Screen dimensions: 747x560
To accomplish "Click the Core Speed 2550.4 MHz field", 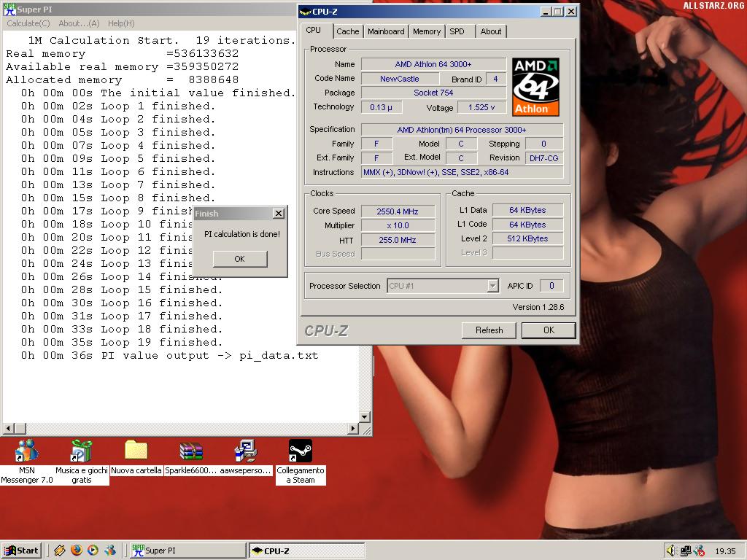I will 398,211.
